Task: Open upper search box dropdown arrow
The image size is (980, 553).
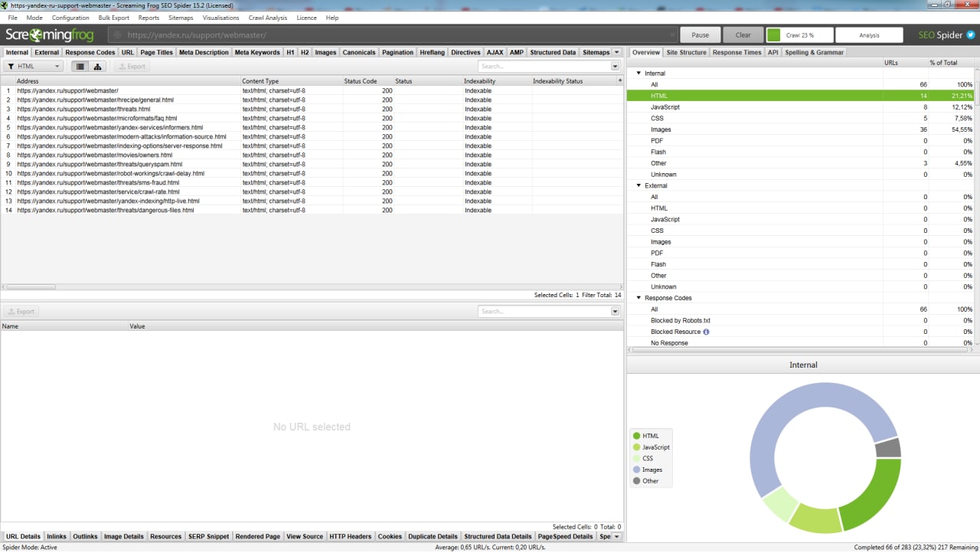Action: [x=616, y=67]
